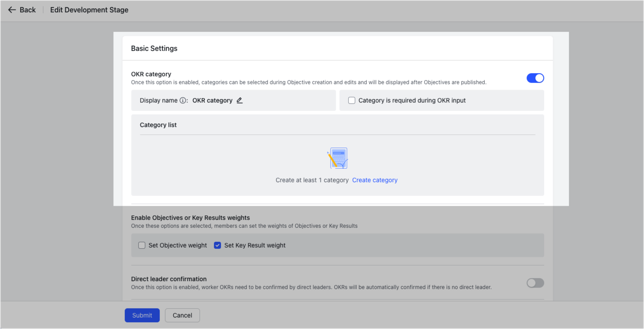Click the pencil icon to edit the display name
644x329 pixels.
pos(239,100)
